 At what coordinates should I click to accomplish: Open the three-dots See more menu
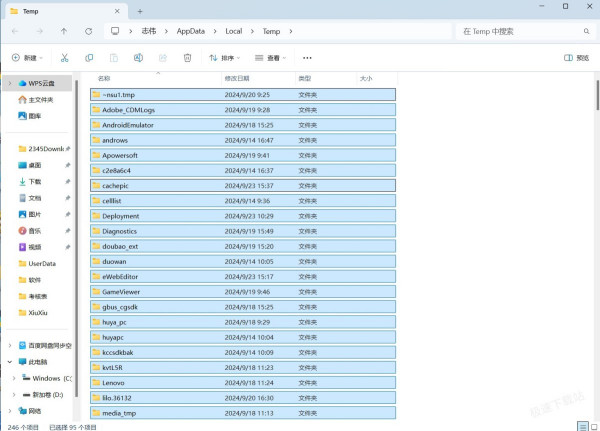point(308,58)
